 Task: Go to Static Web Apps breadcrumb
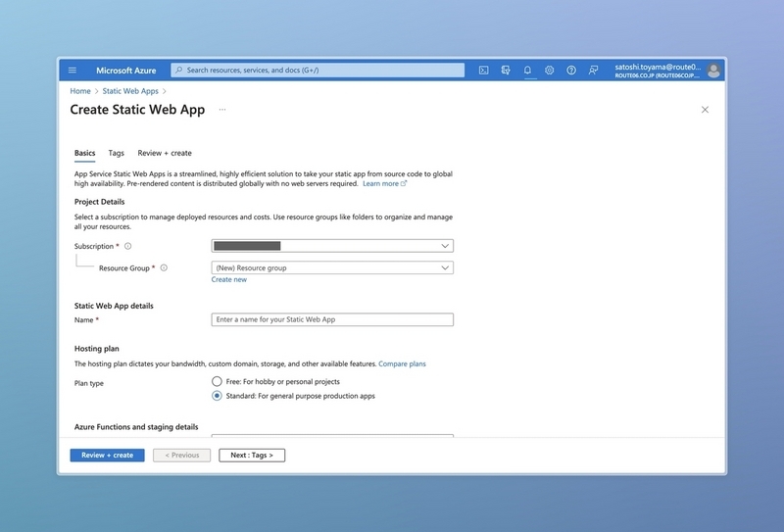point(130,91)
